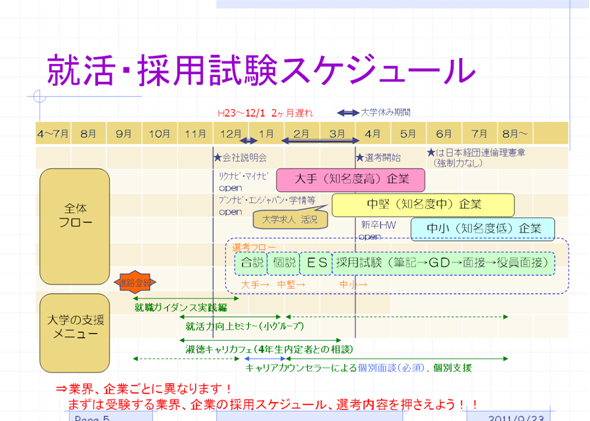
Task: Select the yellow 中堅（知名度中）企業 box
Action: point(423,205)
